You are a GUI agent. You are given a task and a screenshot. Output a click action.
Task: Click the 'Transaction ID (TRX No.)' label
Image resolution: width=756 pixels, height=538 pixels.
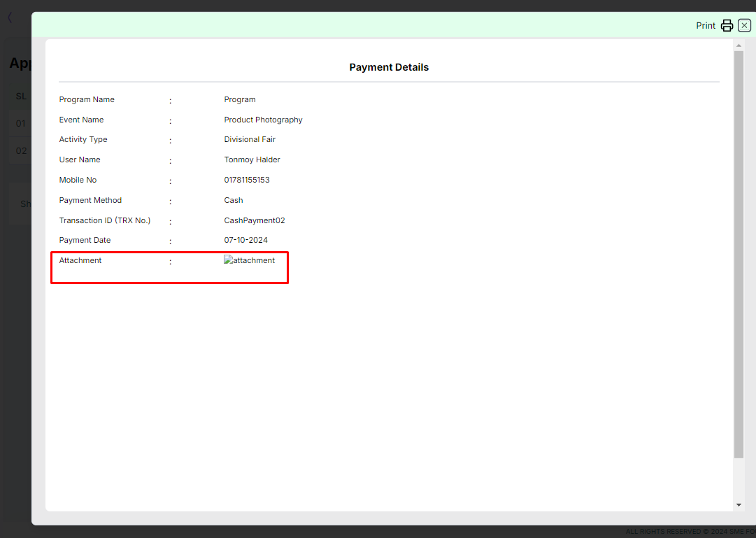105,220
